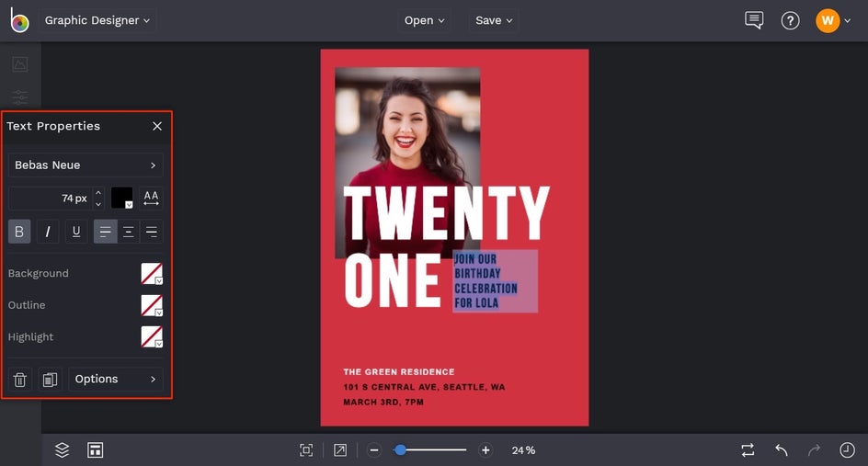Viewport: 868px width, 466px height.
Task: Zoom out with the minus button
Action: click(x=374, y=450)
